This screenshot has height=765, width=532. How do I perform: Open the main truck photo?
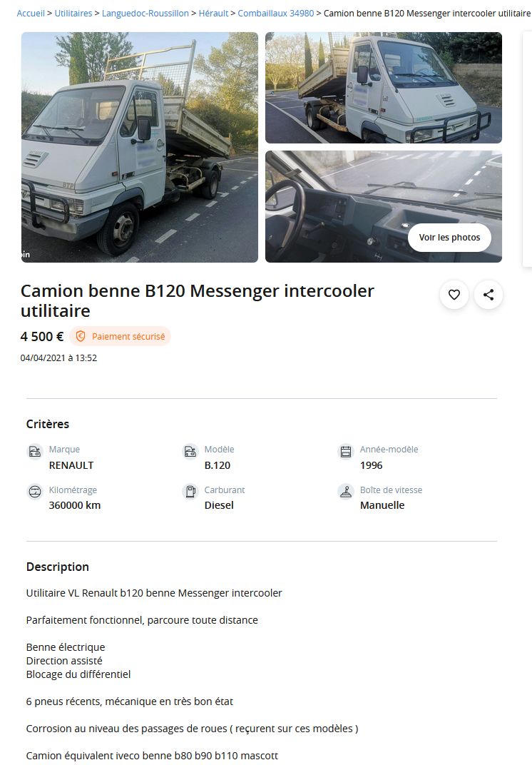tap(140, 147)
